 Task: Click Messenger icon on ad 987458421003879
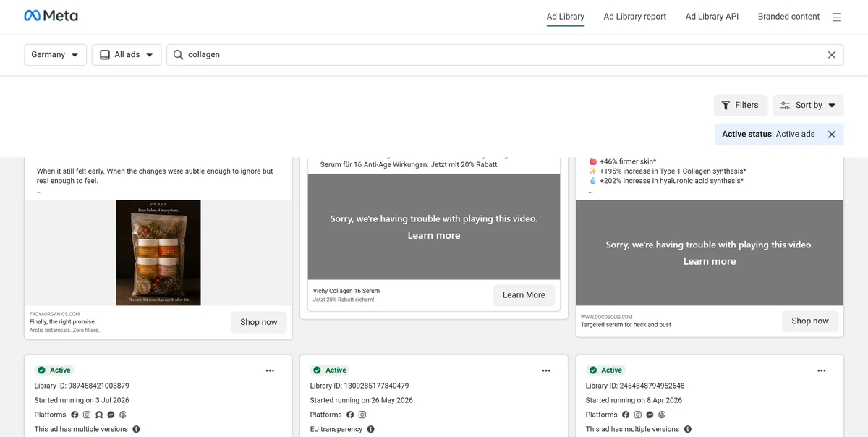[x=111, y=415]
